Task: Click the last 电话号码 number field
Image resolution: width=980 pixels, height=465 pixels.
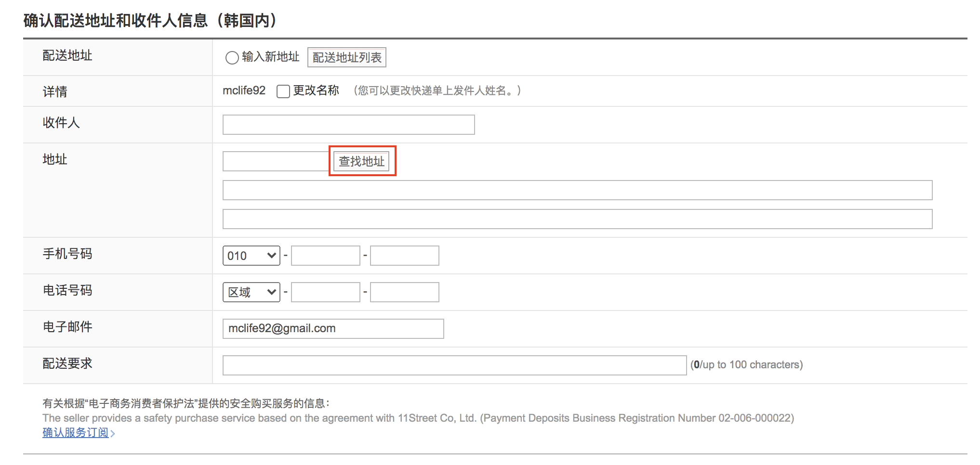Action: pos(404,292)
